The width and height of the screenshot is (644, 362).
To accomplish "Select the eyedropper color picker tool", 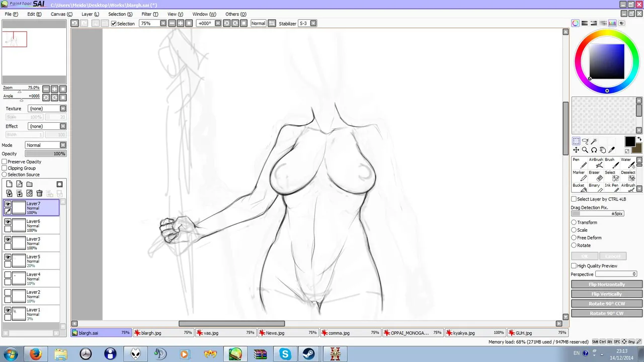I will pyautogui.click(x=612, y=150).
